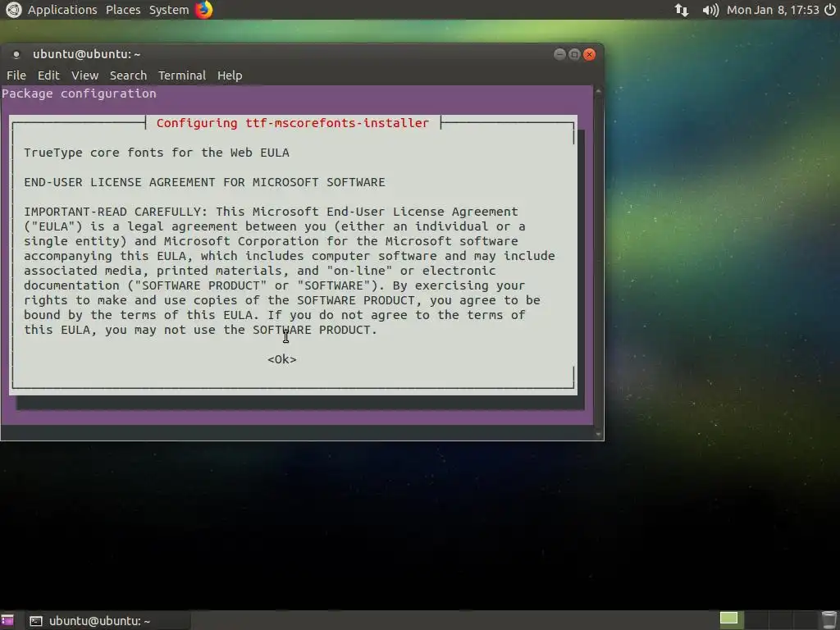Image resolution: width=840 pixels, height=630 pixels.
Task: Click the line starting with 'bound by the terms'
Action: (x=275, y=315)
